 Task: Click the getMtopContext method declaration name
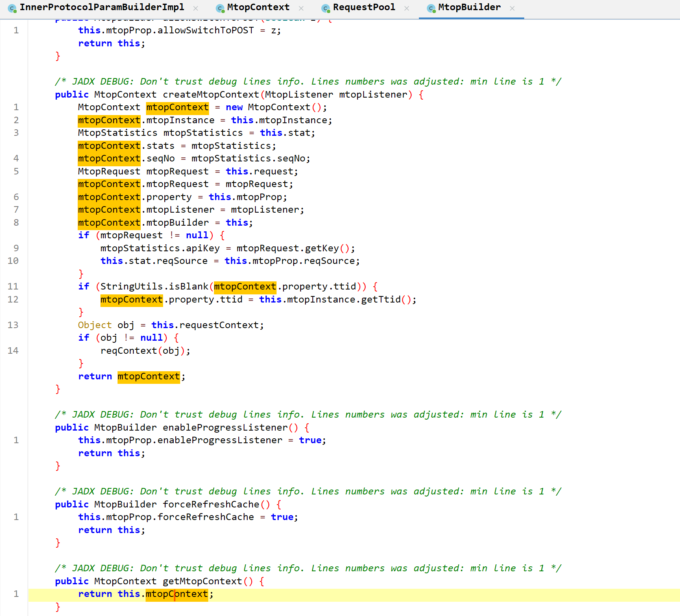202,581
